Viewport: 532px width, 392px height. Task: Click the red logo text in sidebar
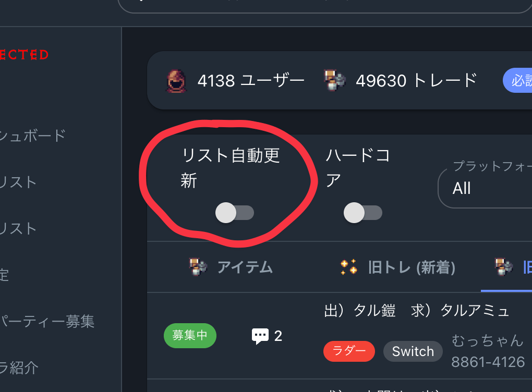tap(24, 55)
